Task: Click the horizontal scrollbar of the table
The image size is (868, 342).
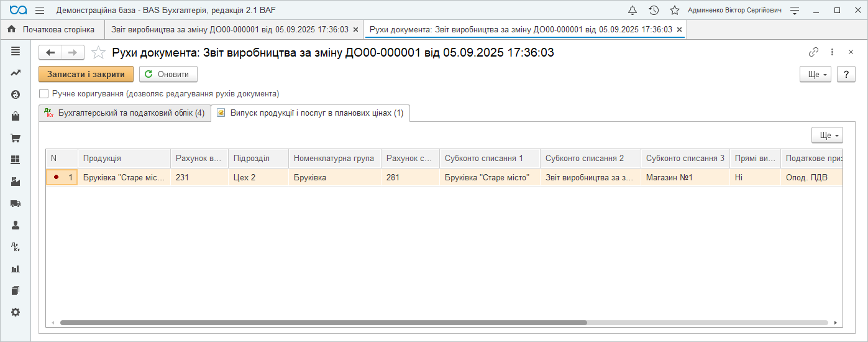Action: [323, 323]
